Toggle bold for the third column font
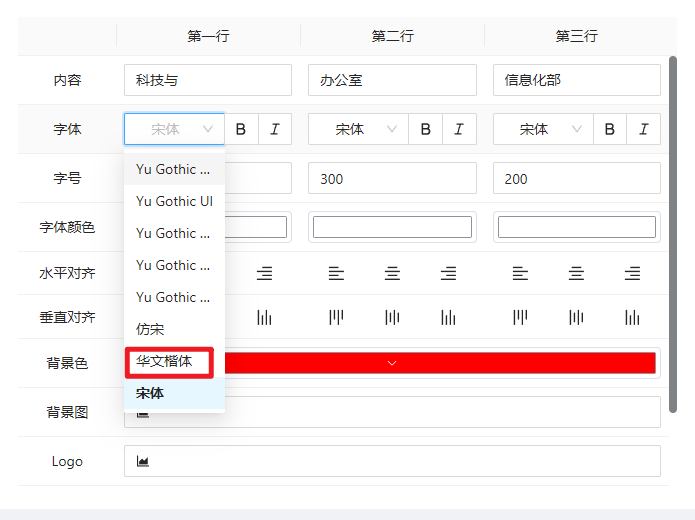 [610, 129]
